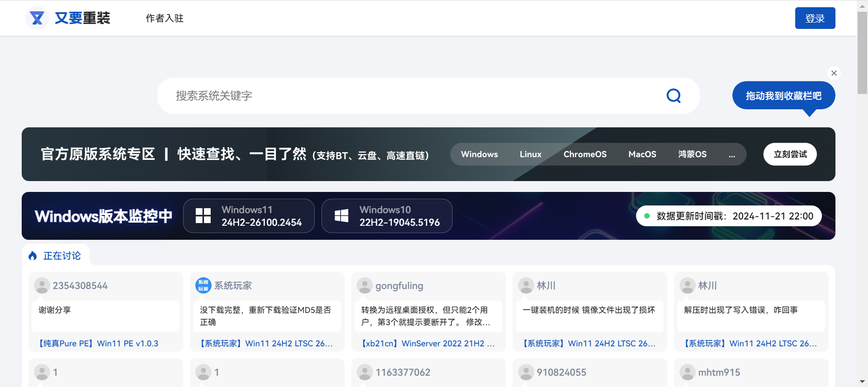Open the 作者入驻 page
Screen dimensions: 868x387
tap(165, 18)
